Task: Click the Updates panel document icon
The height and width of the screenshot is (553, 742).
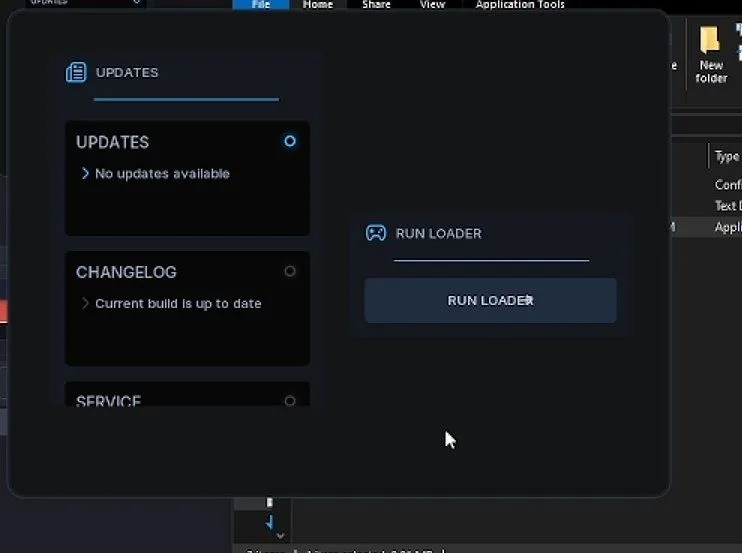Action: (x=76, y=72)
